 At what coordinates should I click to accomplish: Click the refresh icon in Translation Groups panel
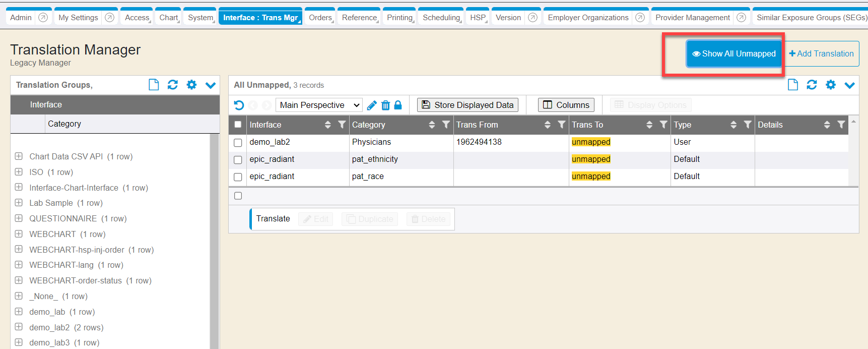172,85
